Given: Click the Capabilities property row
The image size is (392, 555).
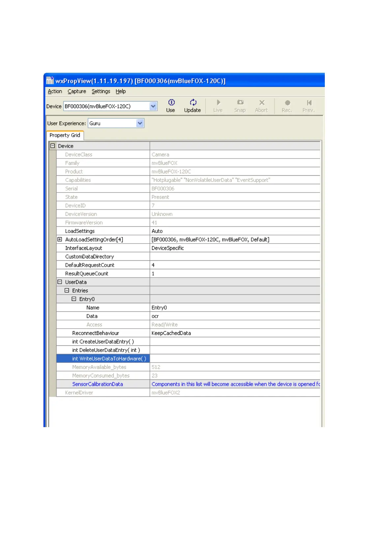Looking at the screenshot, I should point(188,180).
